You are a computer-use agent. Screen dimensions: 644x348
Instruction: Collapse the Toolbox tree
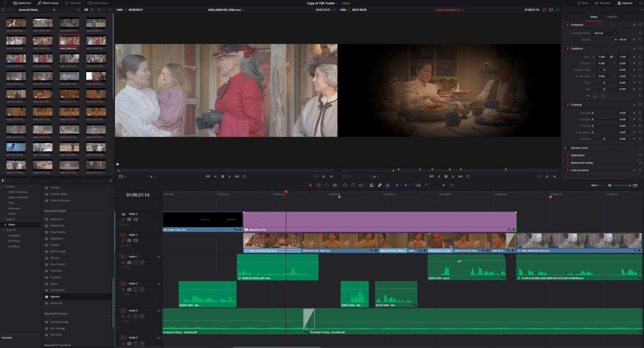(x=3, y=187)
